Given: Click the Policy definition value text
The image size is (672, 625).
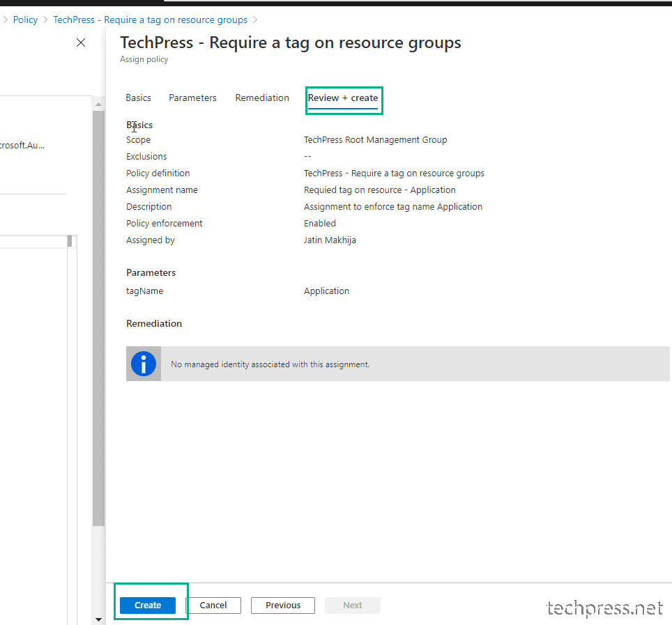Looking at the screenshot, I should 394,173.
